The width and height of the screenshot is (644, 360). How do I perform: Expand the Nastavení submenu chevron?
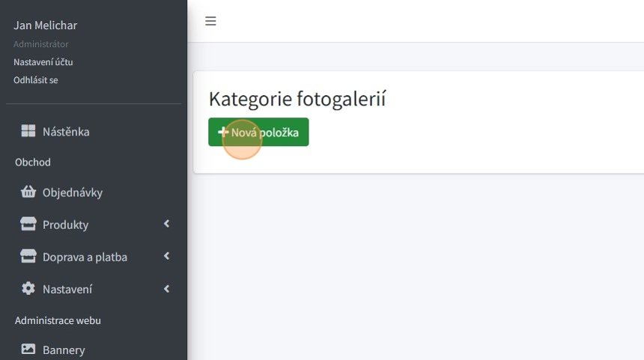[166, 288]
